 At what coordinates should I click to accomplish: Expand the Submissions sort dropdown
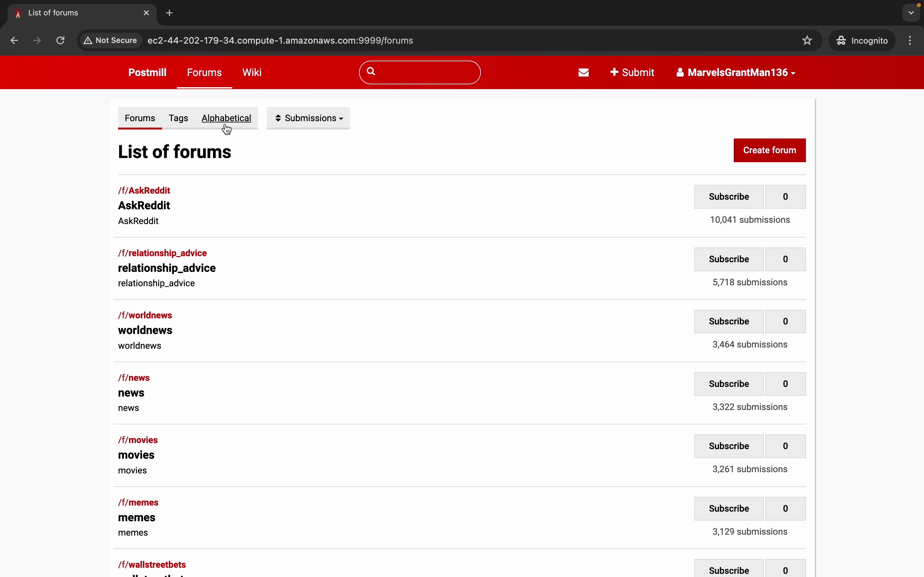[309, 118]
